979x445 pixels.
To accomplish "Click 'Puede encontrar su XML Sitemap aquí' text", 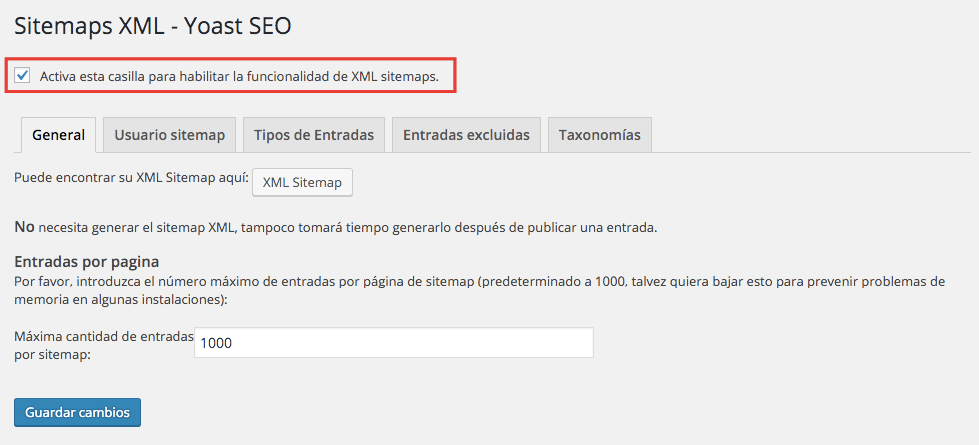I will pyautogui.click(x=131, y=177).
